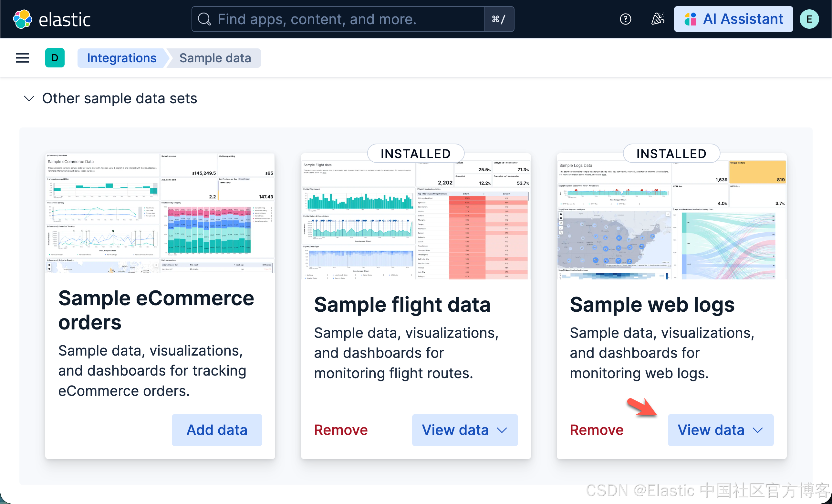Click the Elastic logo
Screen dimensions: 832x504
click(x=52, y=19)
